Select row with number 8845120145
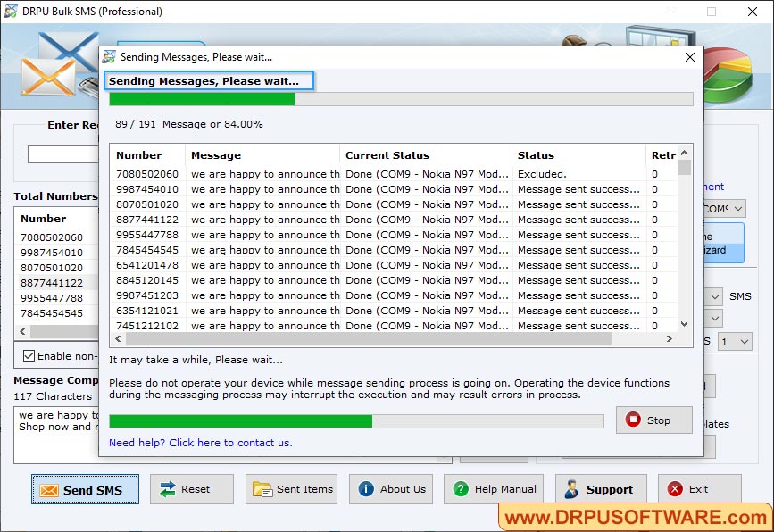Image resolution: width=774 pixels, height=532 pixels. [395, 280]
